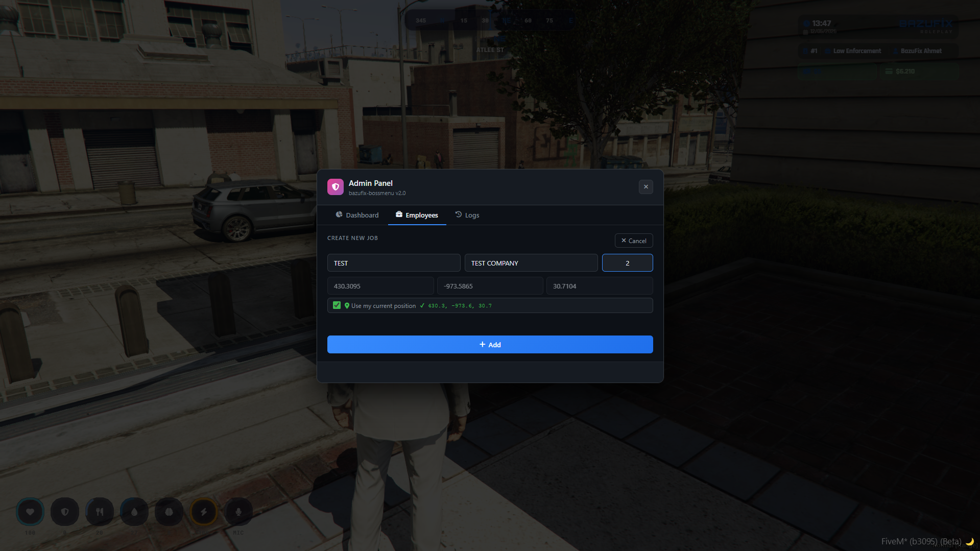Edit the X coordinate field 430.3095
980x551 pixels.
380,286
